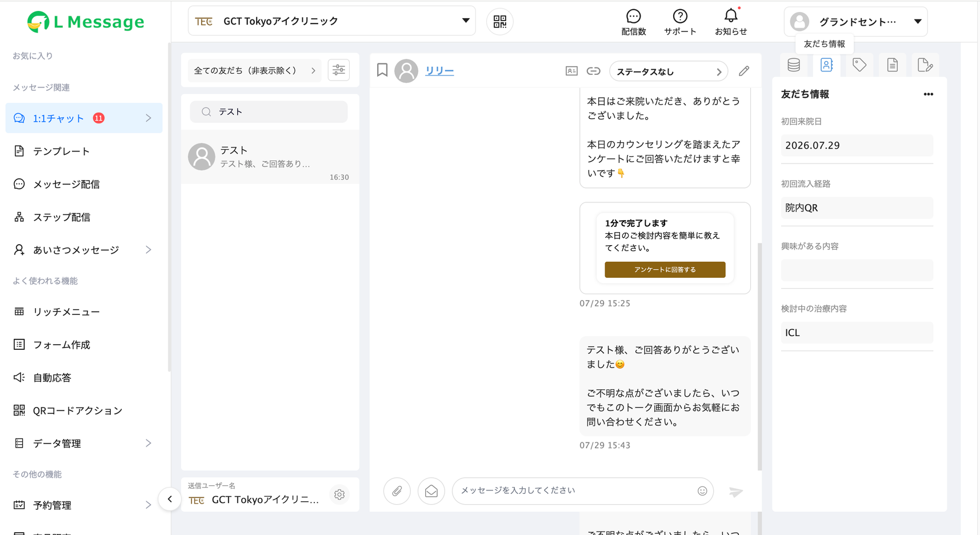The width and height of the screenshot is (980, 535).
Task: Click the friend filter sliders icon
Action: (x=339, y=70)
